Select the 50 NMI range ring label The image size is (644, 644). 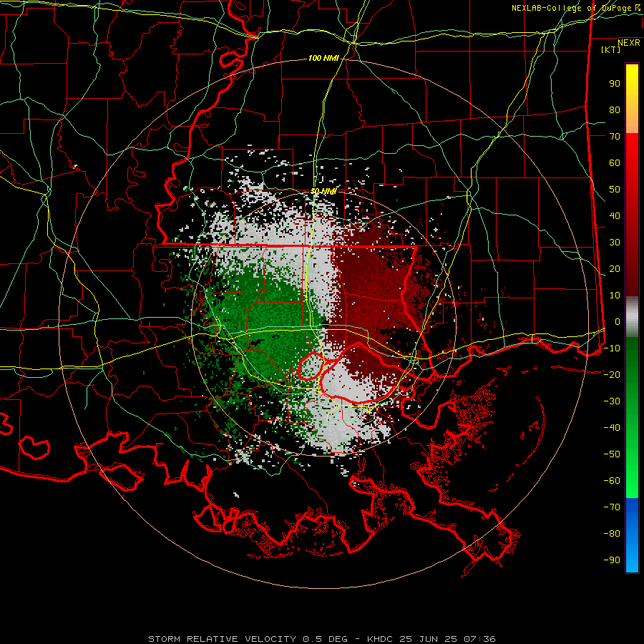(x=323, y=191)
